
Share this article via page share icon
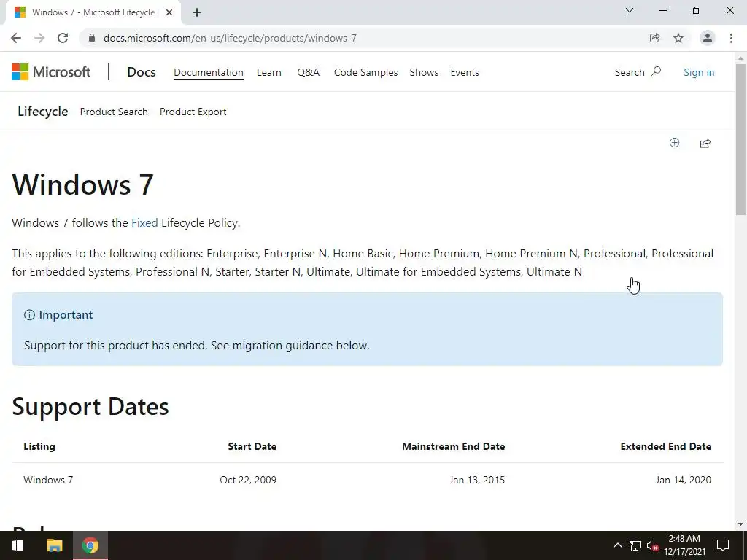(x=705, y=143)
